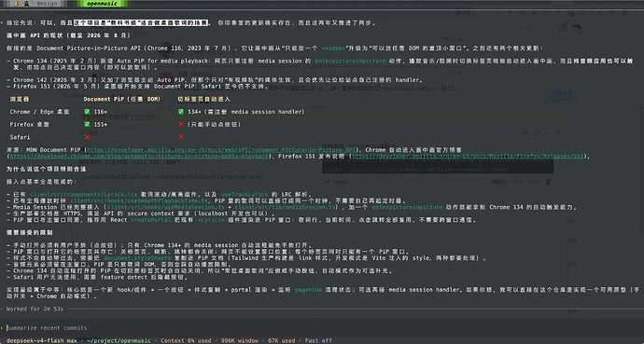Click the deepseek-v4-flash max model label
The width and height of the screenshot is (644, 344).
pos(40,340)
